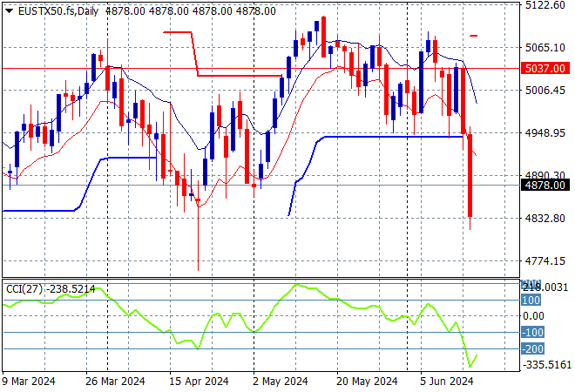The image size is (575, 392).
Task: Click the 5065.10 price scale value
Action: [x=545, y=47]
